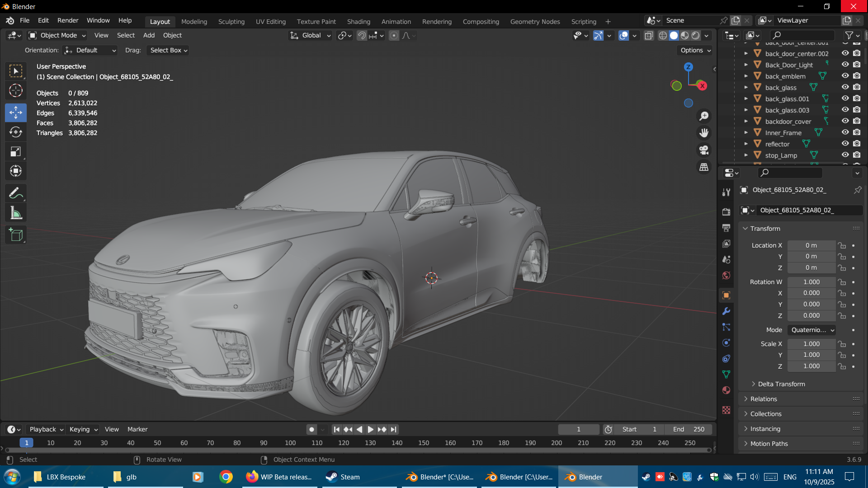Select the Scale tool in toolbar

(x=16, y=151)
